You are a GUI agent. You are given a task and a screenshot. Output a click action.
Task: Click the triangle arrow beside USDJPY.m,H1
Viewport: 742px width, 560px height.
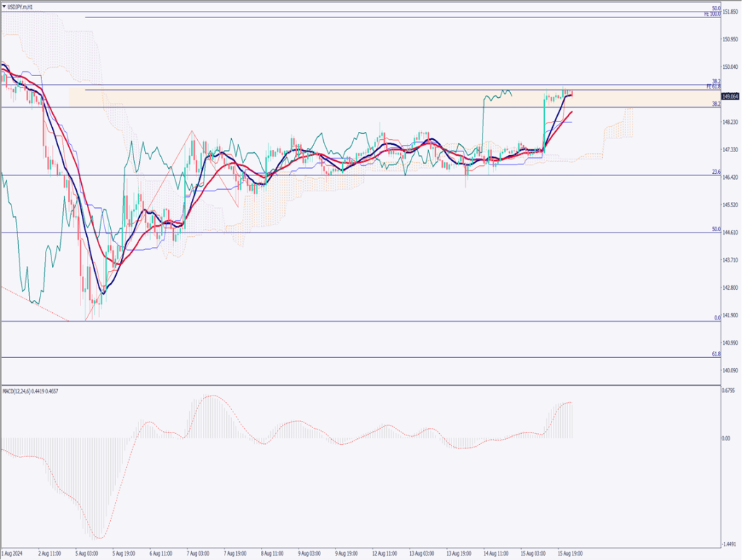pos(4,7)
